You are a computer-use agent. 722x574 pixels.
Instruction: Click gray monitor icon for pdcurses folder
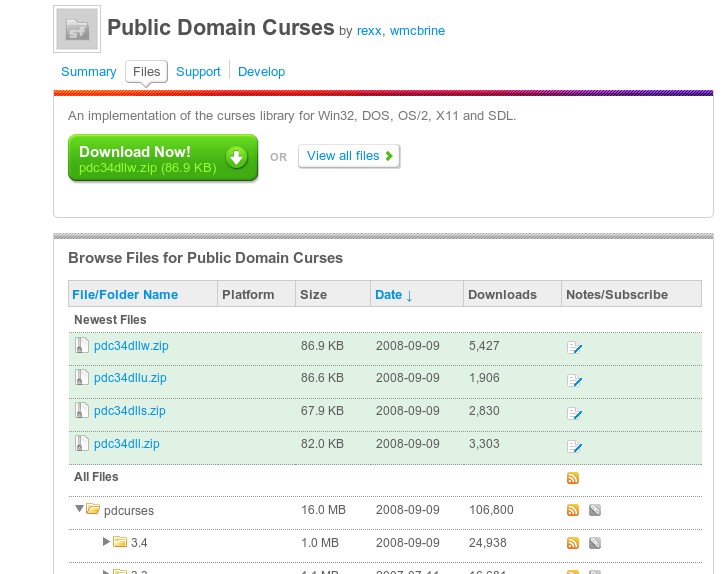[594, 510]
